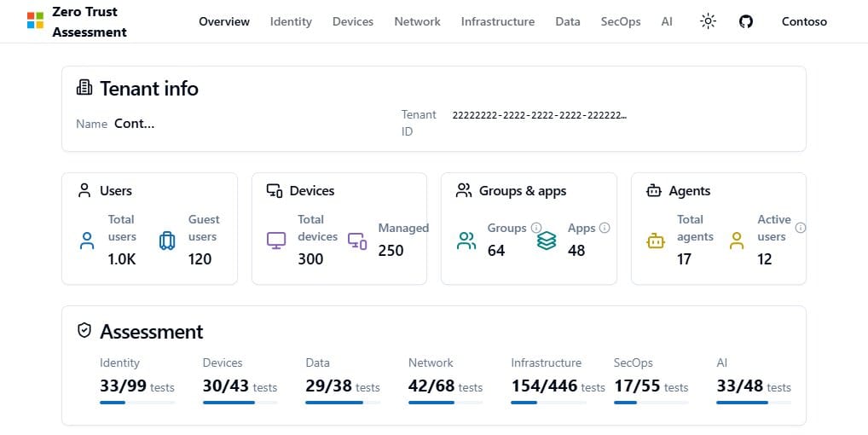Click the AI 33/48 progress bar
Screen dimensions: 868x435
(x=754, y=403)
